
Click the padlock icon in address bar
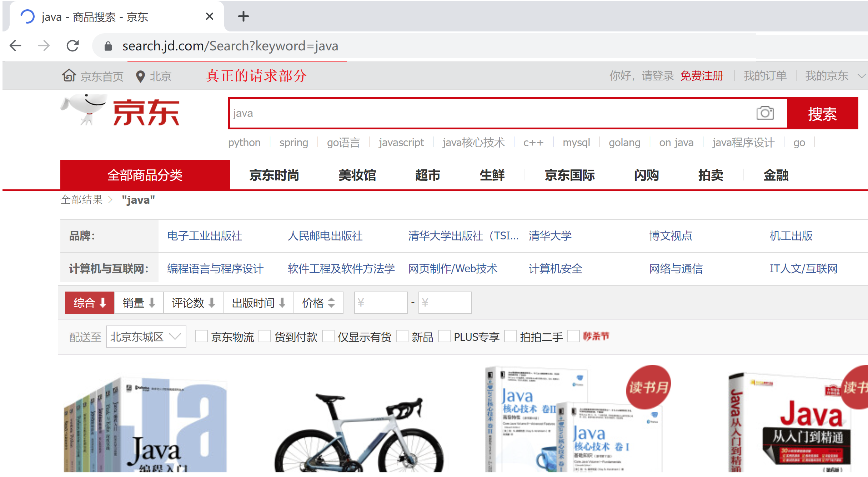pyautogui.click(x=108, y=46)
